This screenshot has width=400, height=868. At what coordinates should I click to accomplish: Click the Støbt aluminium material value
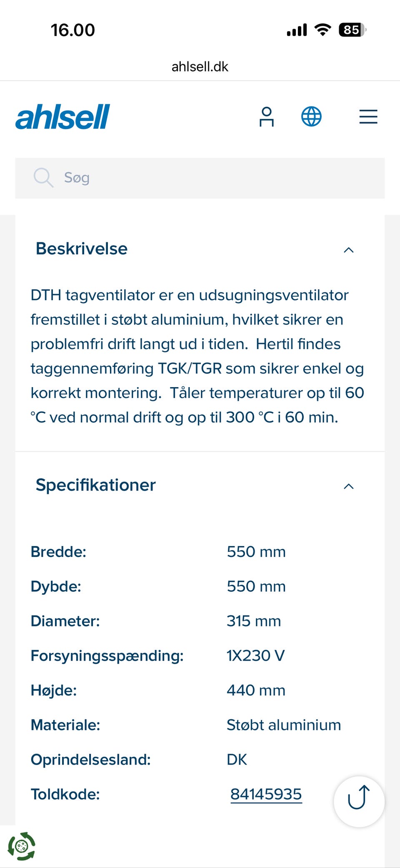coord(284,725)
